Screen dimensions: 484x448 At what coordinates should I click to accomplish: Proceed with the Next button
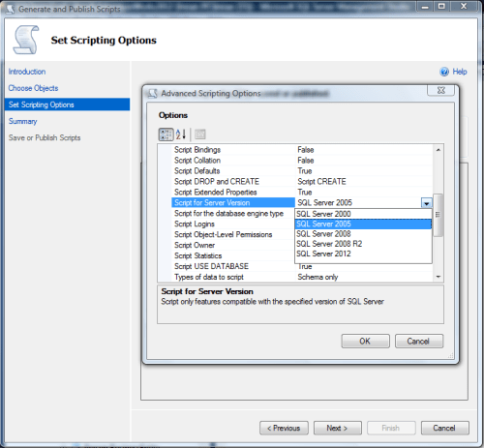338,428
